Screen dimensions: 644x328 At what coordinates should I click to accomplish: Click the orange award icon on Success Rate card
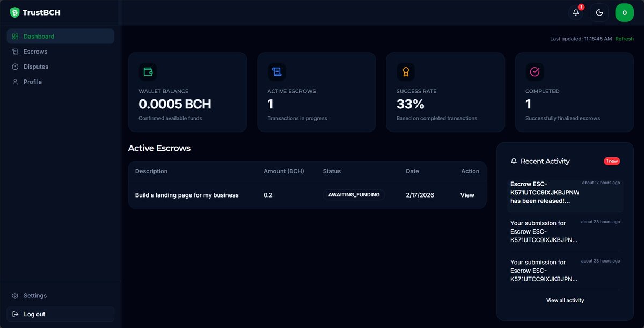pos(406,72)
